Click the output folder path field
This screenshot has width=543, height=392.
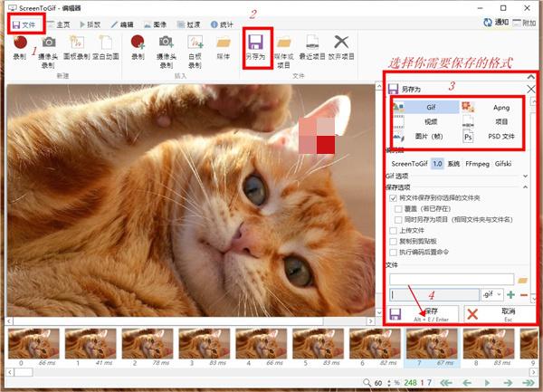point(452,280)
